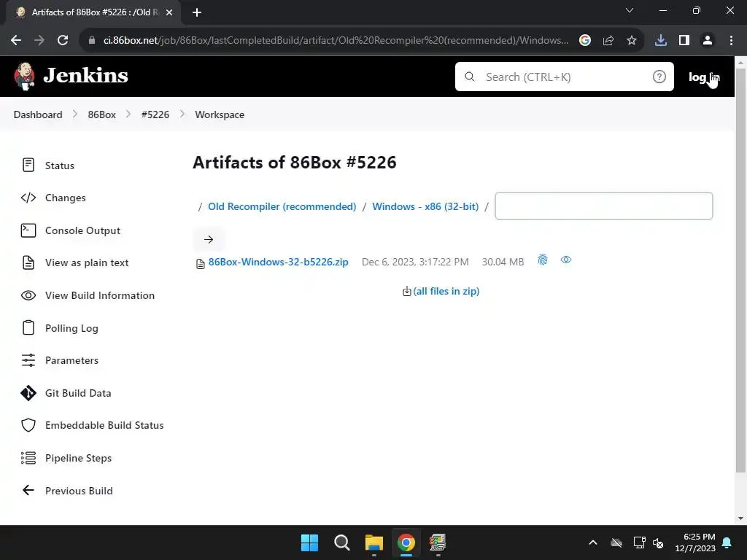Click the eye view icon for the zip file
The image size is (747, 560).
[566, 260]
